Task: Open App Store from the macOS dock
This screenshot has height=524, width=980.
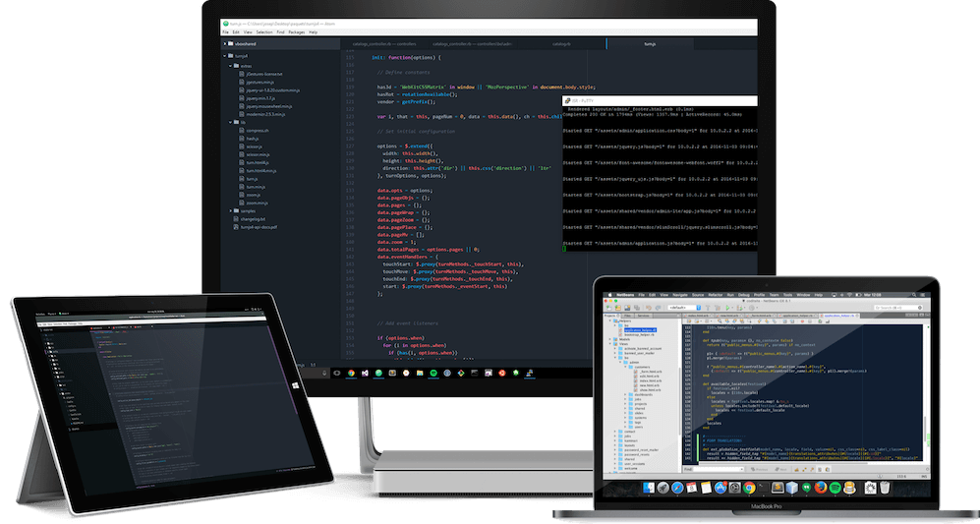Action: pos(721,488)
